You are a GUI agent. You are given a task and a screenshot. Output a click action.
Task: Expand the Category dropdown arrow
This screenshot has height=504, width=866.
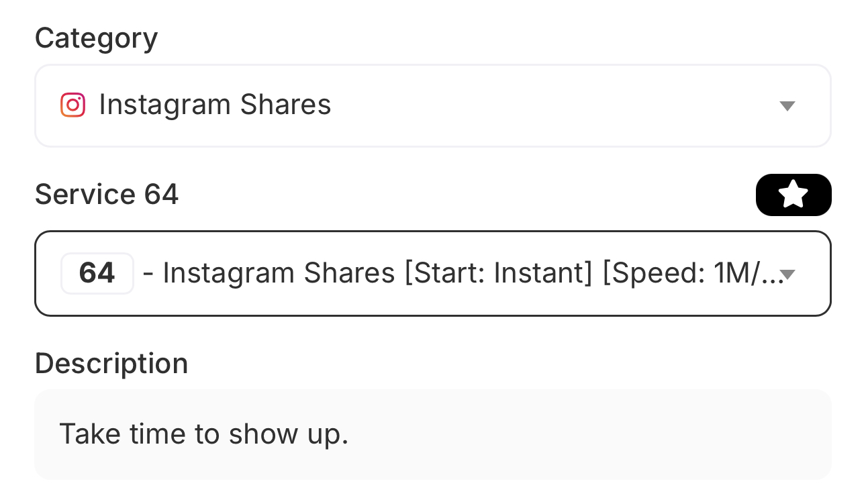(787, 106)
